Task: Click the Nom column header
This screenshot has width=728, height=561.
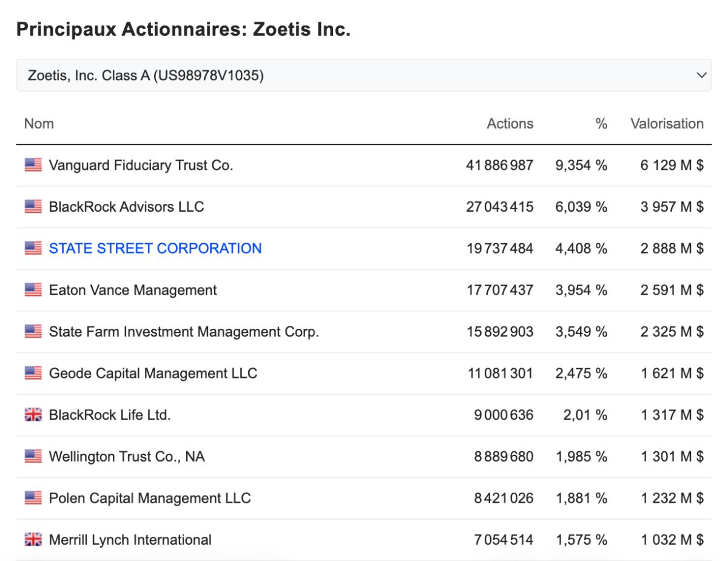Action: 39,124
